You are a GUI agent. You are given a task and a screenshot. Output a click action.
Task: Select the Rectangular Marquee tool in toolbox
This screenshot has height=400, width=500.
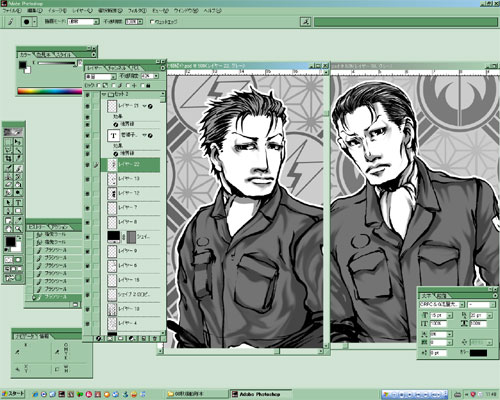8,142
